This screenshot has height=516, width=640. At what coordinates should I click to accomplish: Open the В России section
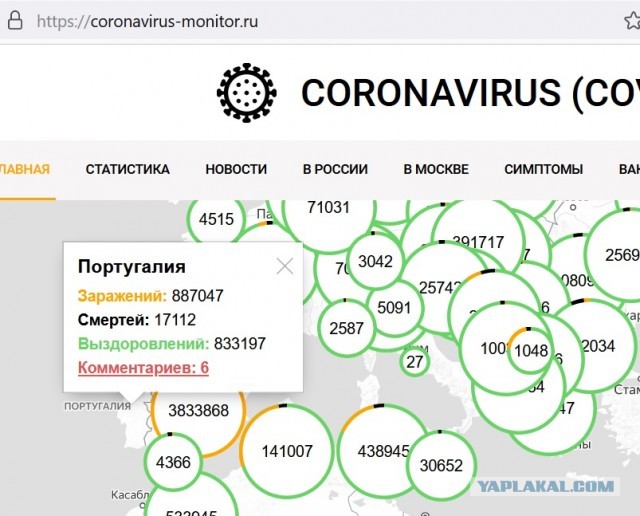point(335,169)
